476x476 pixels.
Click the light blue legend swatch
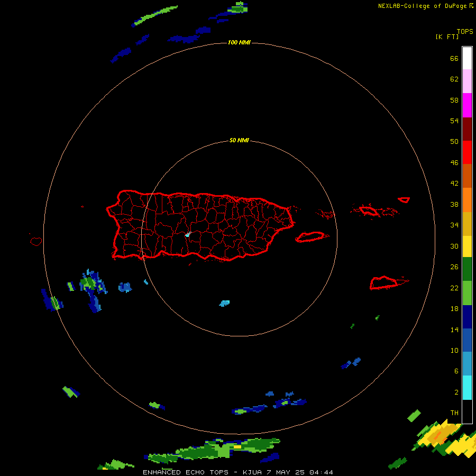point(467,364)
